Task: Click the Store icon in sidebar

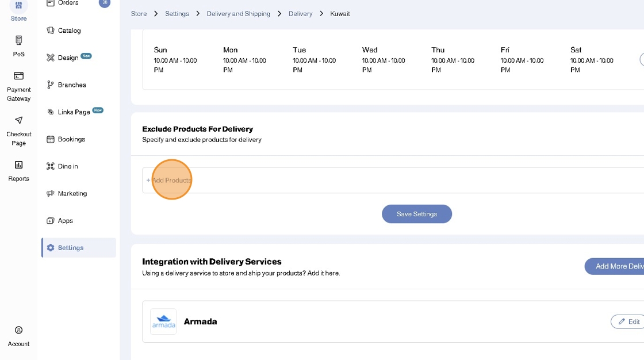Action: [18, 6]
